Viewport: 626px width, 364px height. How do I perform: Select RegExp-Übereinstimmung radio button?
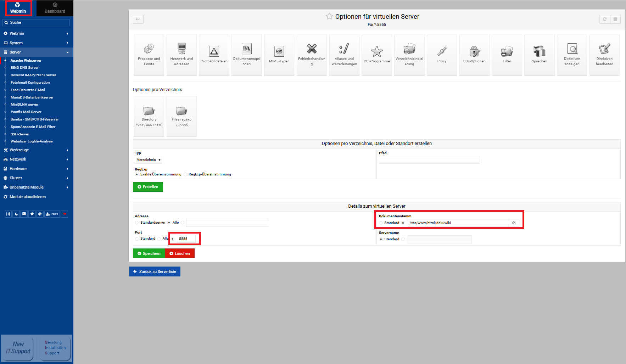pos(185,174)
